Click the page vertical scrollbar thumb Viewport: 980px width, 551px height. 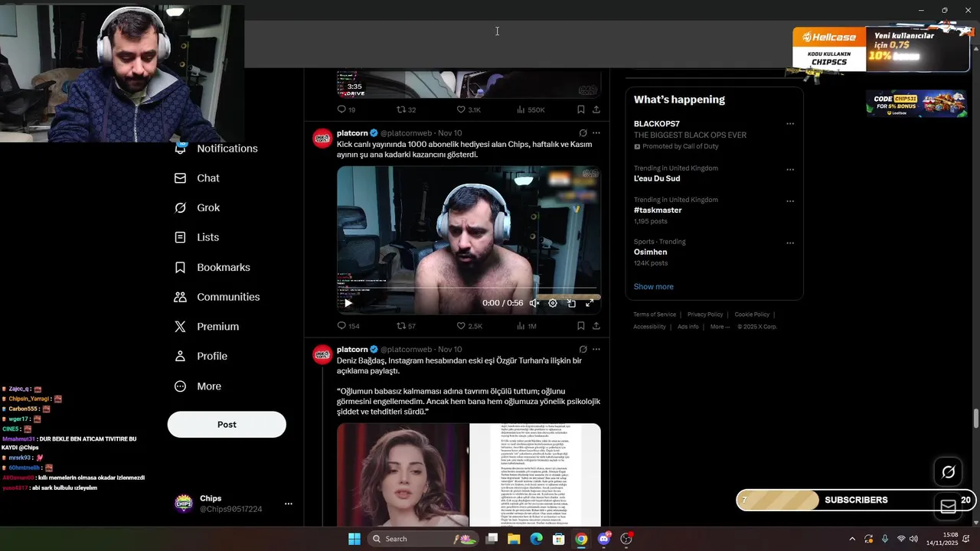[x=976, y=419]
